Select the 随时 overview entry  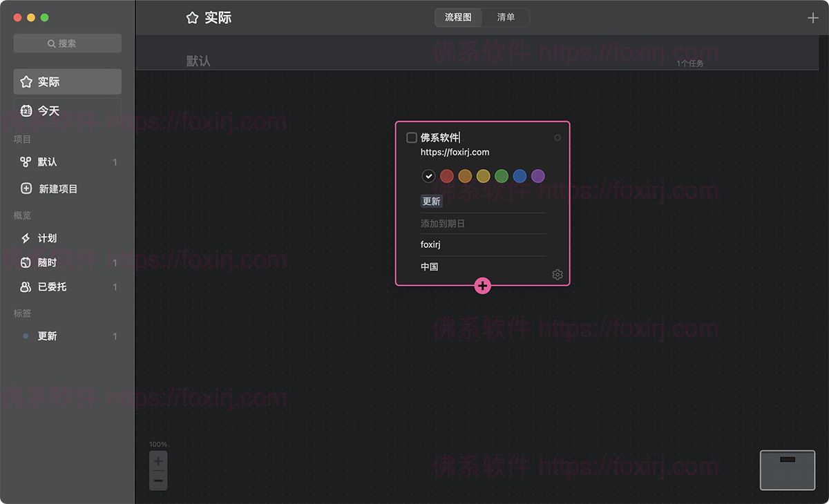[x=44, y=262]
